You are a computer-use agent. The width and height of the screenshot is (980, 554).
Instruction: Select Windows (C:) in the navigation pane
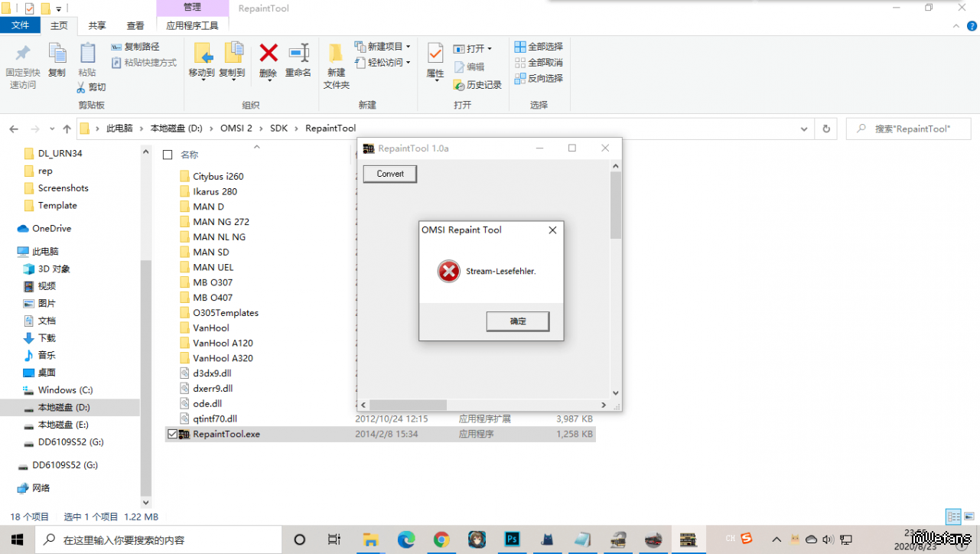tap(65, 390)
